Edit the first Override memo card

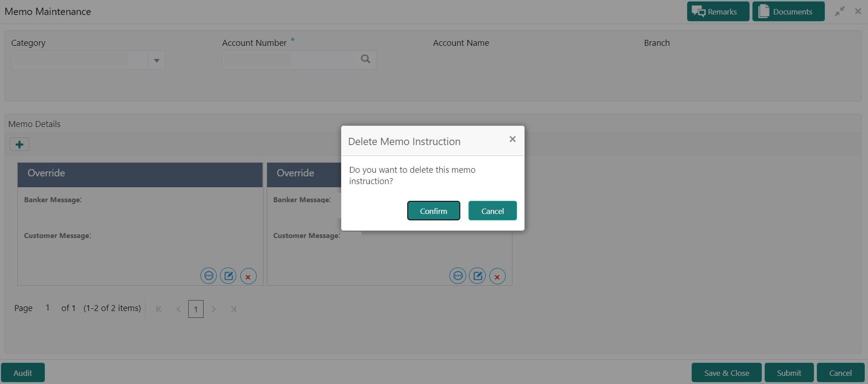click(228, 276)
